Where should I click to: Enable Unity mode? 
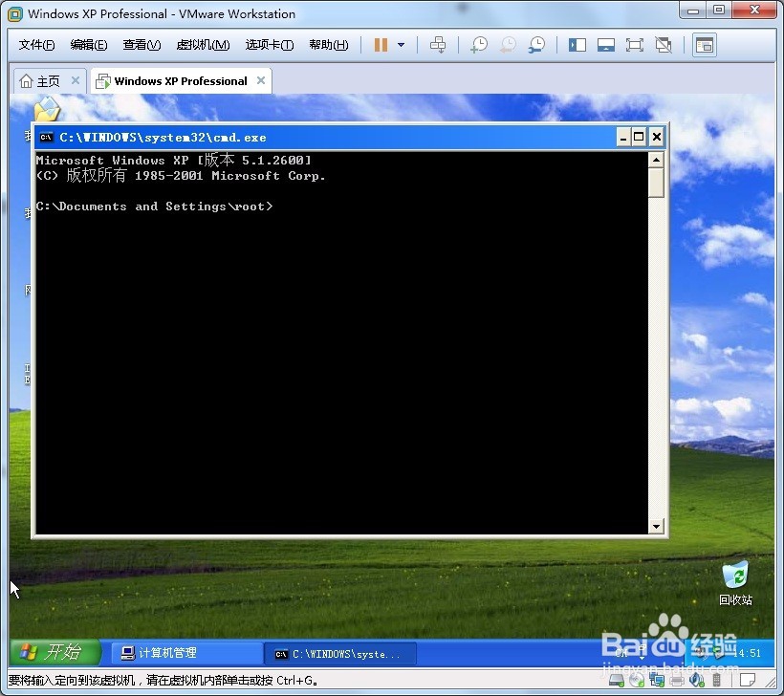tap(662, 44)
